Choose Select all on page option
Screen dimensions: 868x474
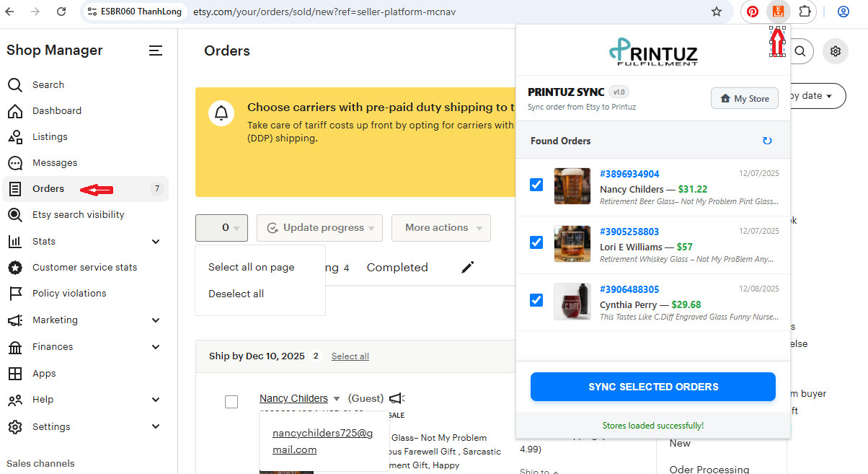(252, 267)
